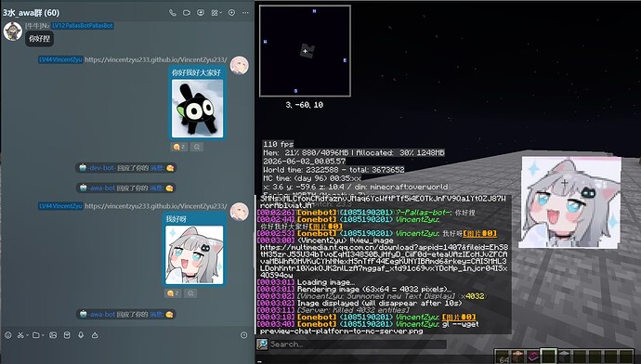
Task: Click the poke icon in chat toolbar
Action: pos(95,335)
